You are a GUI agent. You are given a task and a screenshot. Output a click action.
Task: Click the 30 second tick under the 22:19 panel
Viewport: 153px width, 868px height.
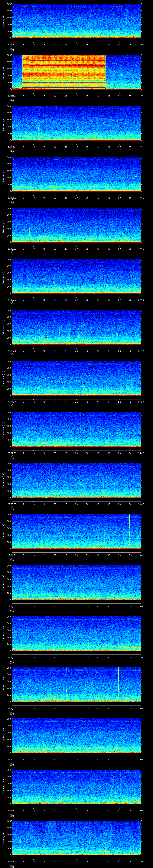[x=77, y=300]
